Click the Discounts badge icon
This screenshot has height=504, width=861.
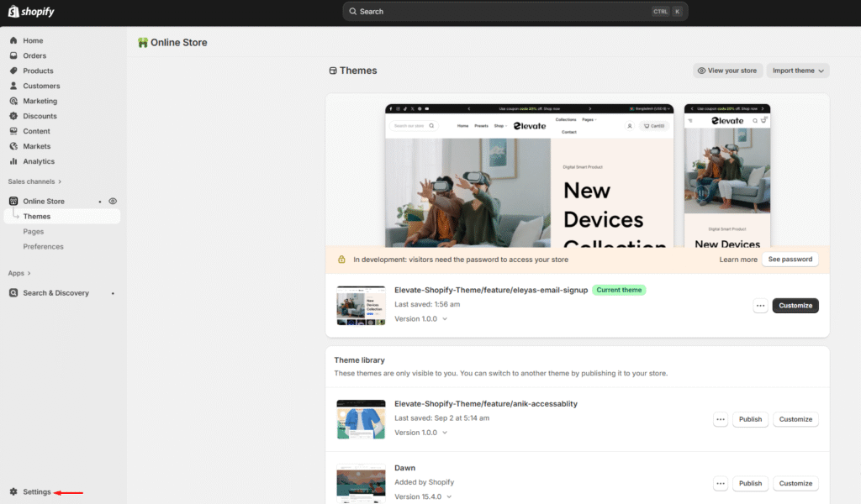[x=13, y=116]
